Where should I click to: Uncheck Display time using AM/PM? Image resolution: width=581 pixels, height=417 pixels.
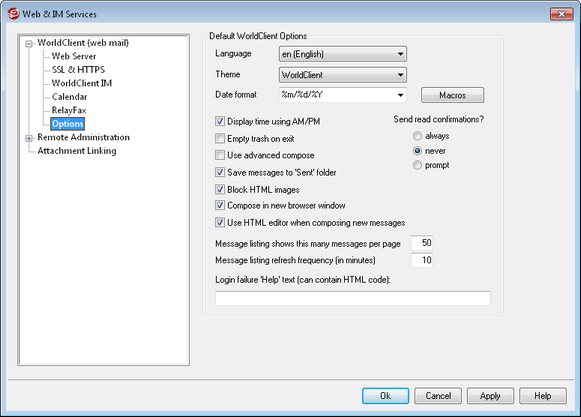(220, 122)
